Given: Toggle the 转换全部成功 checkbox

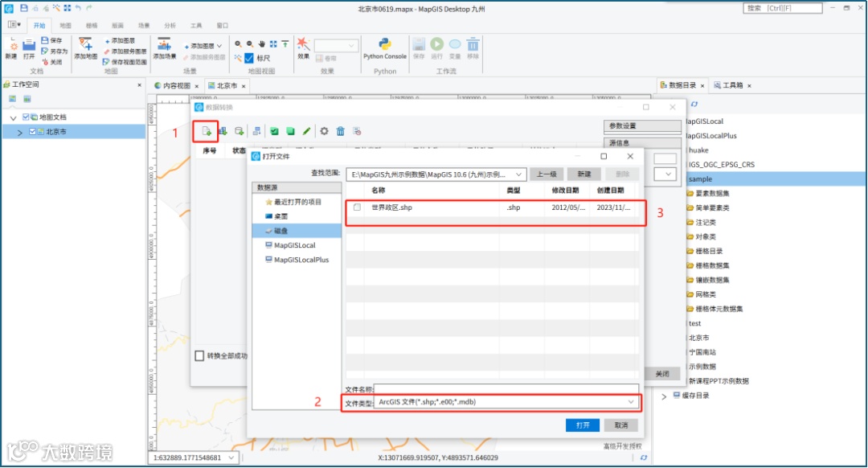Looking at the screenshot, I should pyautogui.click(x=199, y=355).
